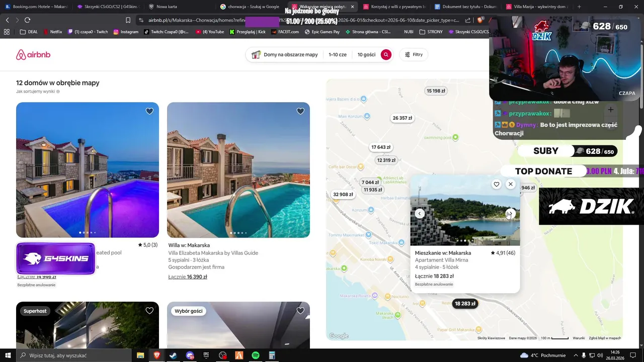Open a new browser tab with plus
644x362 pixels.
[579, 7]
